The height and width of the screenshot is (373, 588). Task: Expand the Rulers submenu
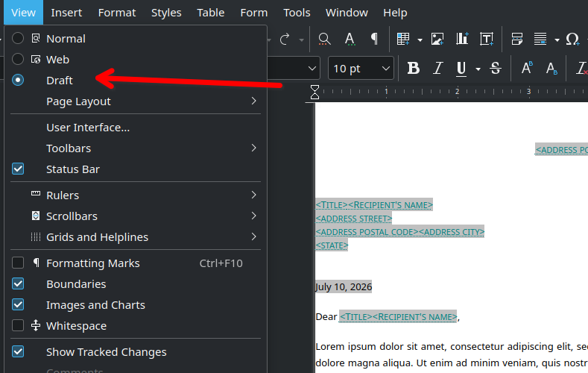[136, 195]
